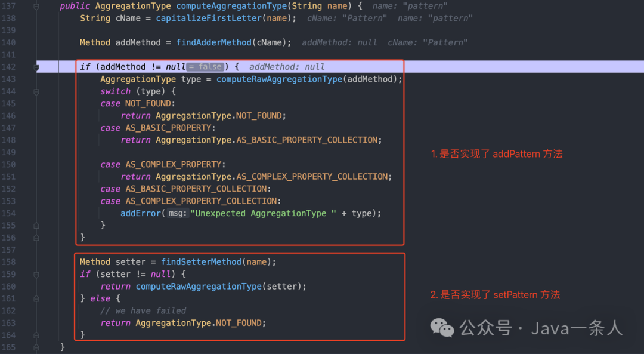Click line number 158 in the gutter

8,262
